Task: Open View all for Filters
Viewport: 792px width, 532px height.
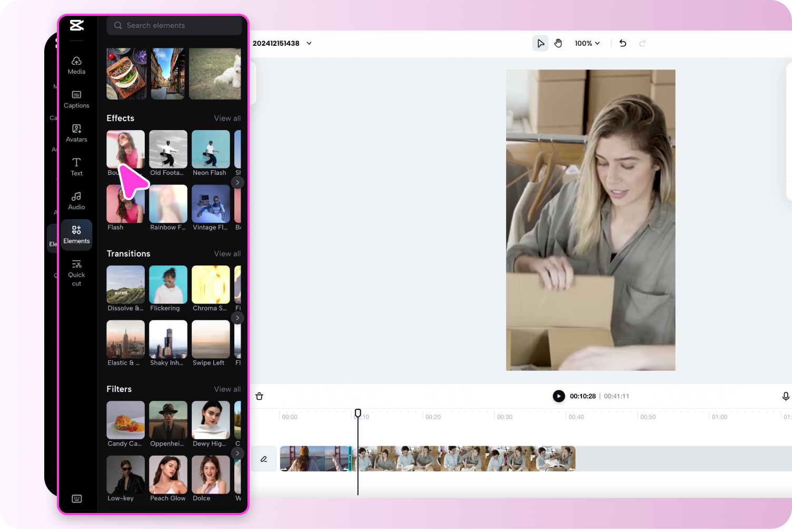Action: (227, 389)
